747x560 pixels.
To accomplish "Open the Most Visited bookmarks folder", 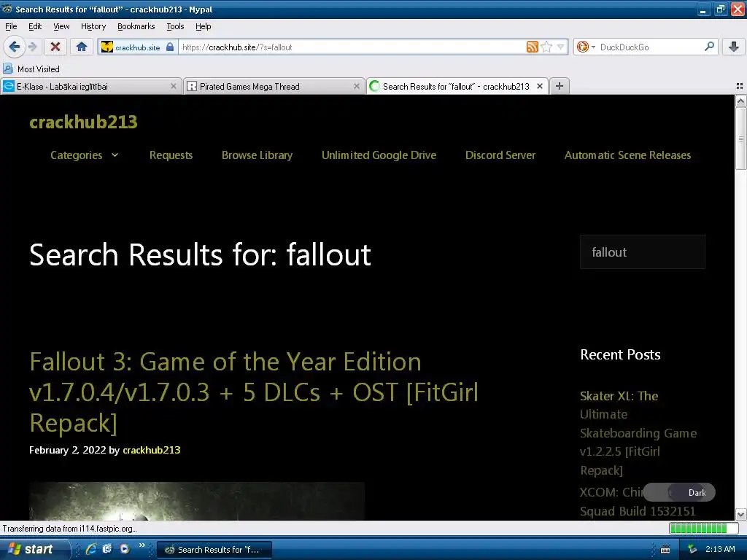I will pos(31,69).
